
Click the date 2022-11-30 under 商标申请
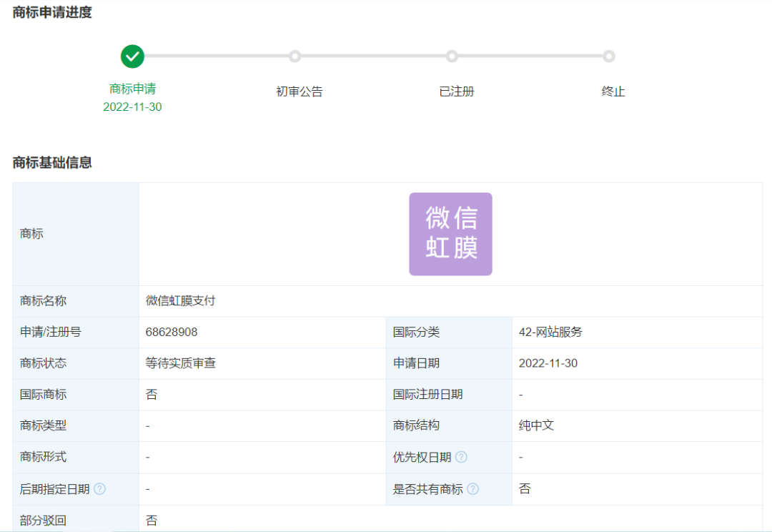click(133, 105)
